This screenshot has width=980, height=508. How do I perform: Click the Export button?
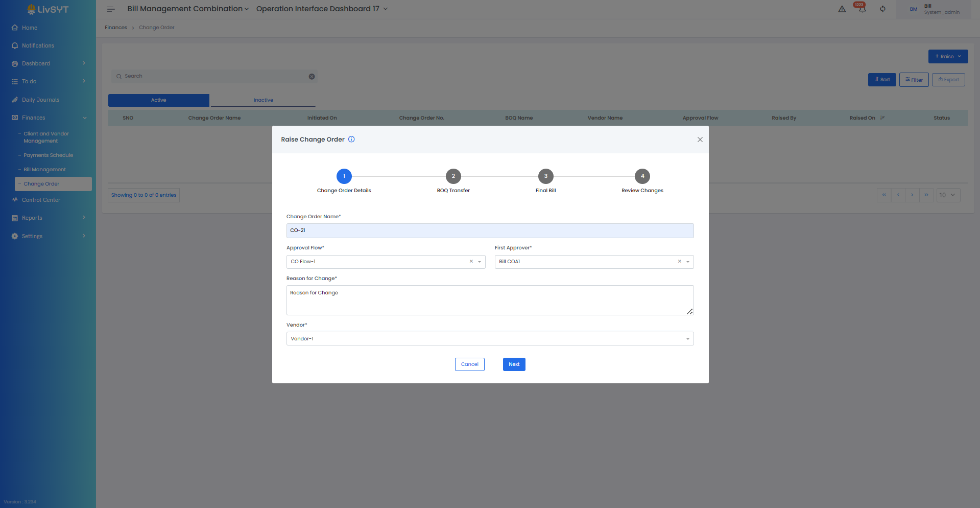click(948, 80)
